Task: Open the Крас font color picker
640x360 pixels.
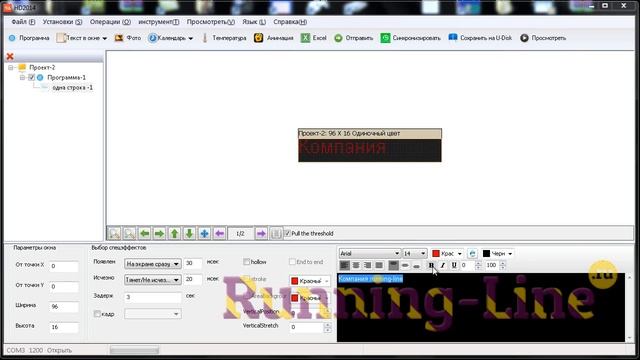Action: 447,253
